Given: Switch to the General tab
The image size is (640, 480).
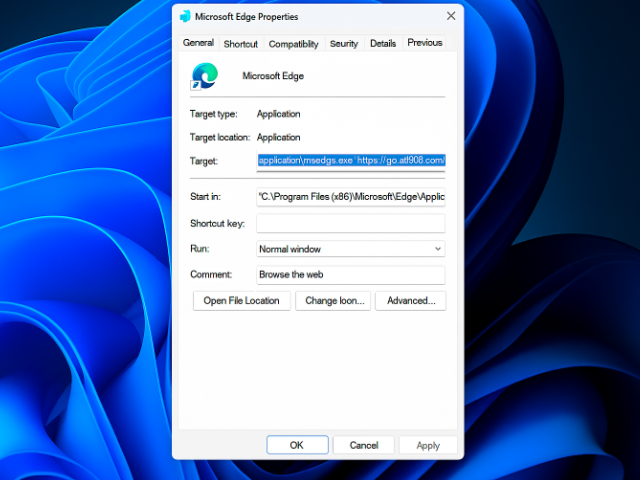Looking at the screenshot, I should click(x=198, y=43).
